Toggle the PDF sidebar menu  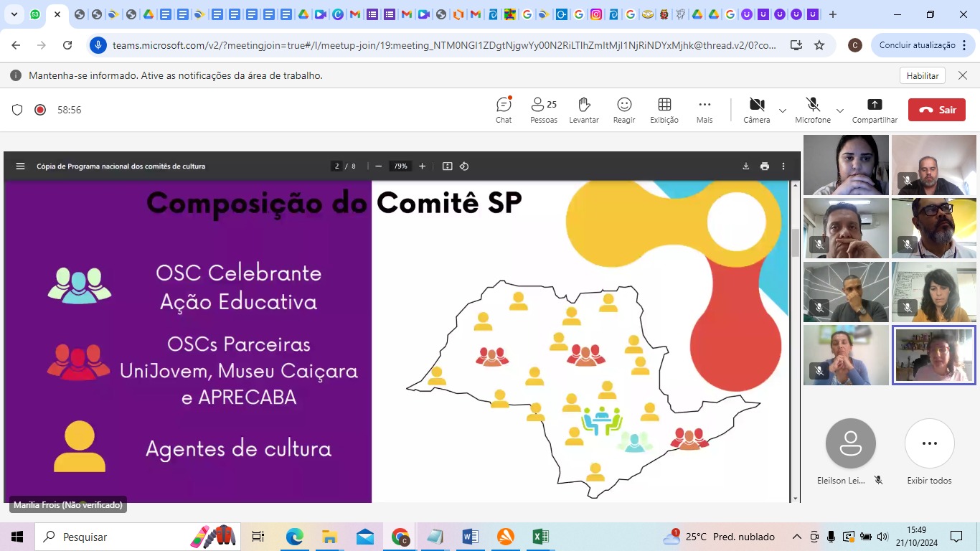pyautogui.click(x=20, y=166)
